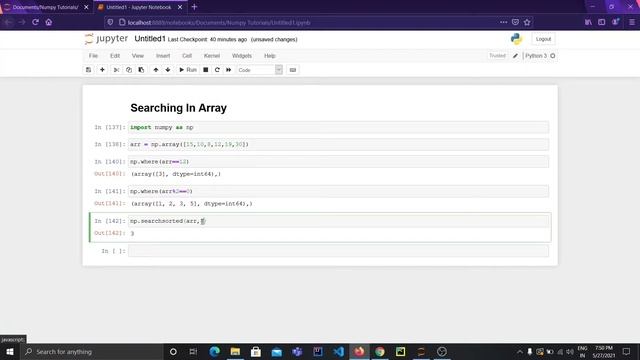Screen dimensions: 640x360
Task: Click the Python logo icon
Action: [x=516, y=39]
